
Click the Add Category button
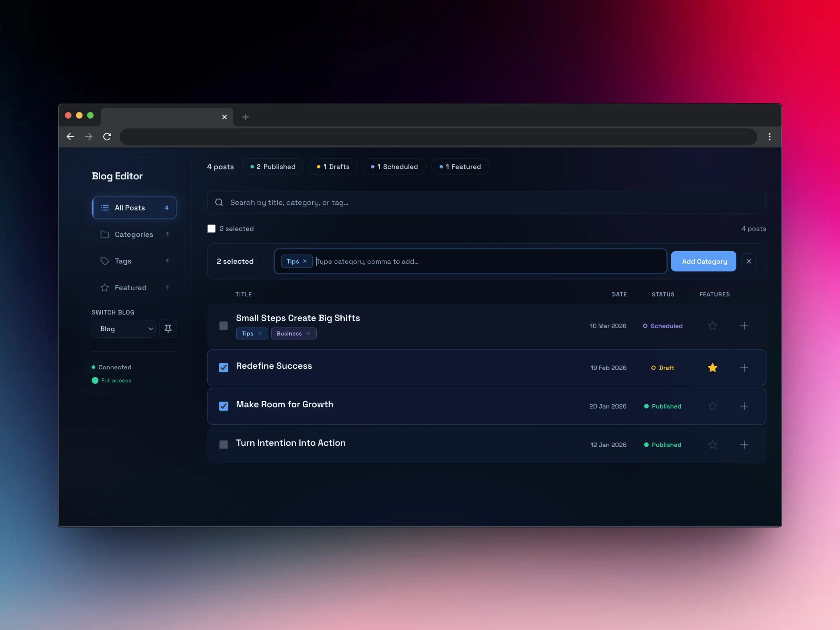point(703,261)
